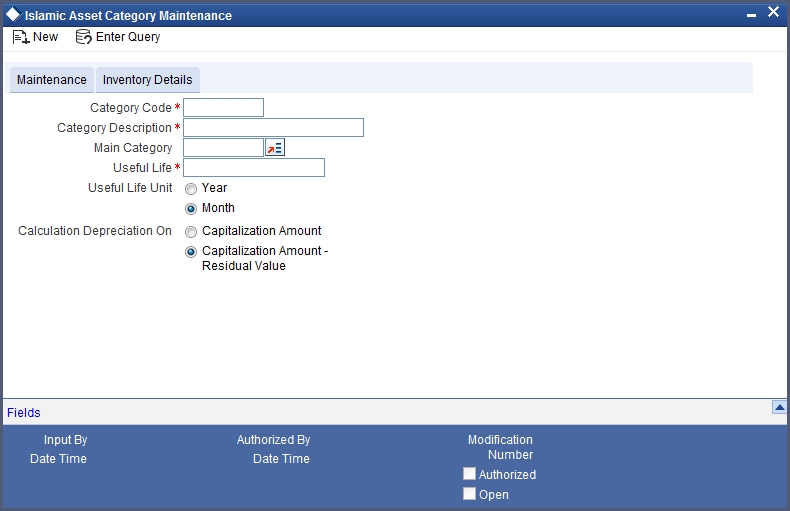This screenshot has width=790, height=511.
Task: Click the Calculation Depreciation On label
Action: [x=95, y=231]
